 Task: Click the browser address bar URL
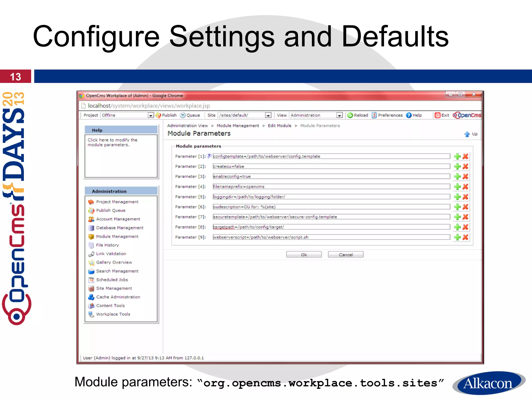click(149, 106)
